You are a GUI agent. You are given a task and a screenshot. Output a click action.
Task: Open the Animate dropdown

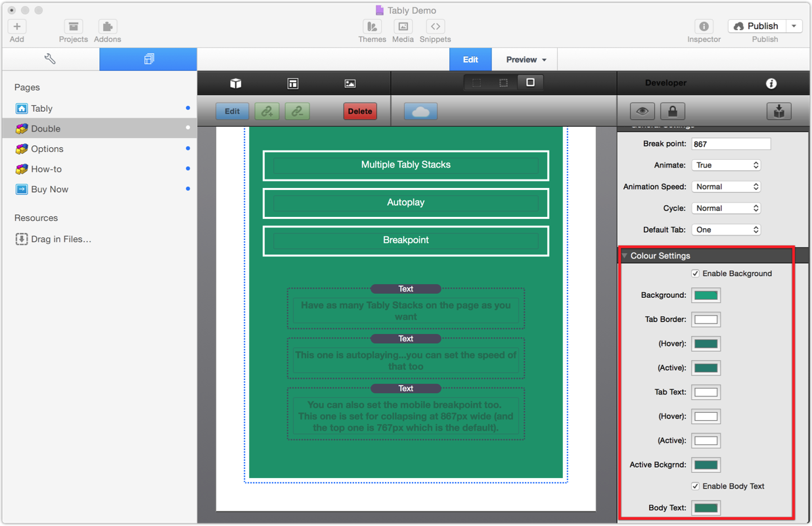726,165
